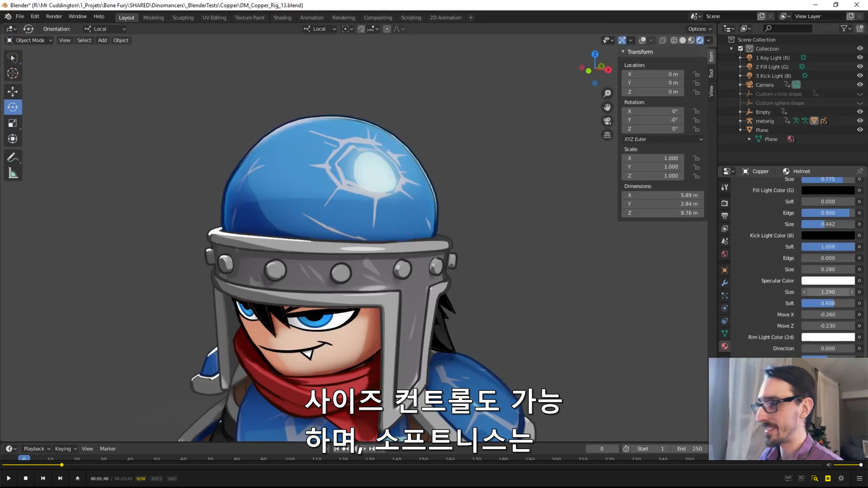Open the viewport Object menu

tap(121, 40)
